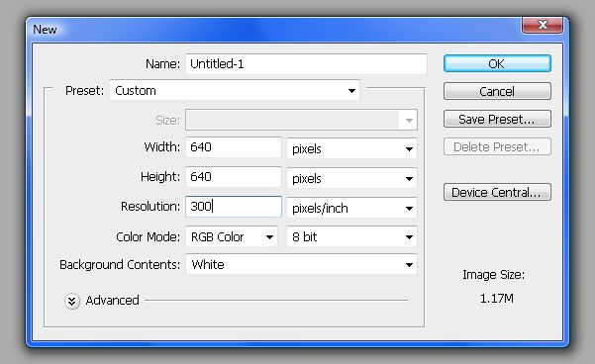Click the Device Central button

(x=497, y=192)
